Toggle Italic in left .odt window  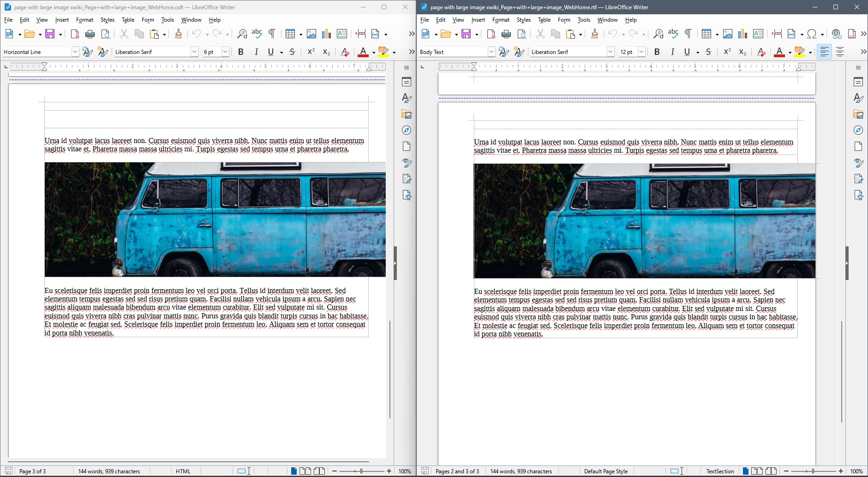[256, 52]
